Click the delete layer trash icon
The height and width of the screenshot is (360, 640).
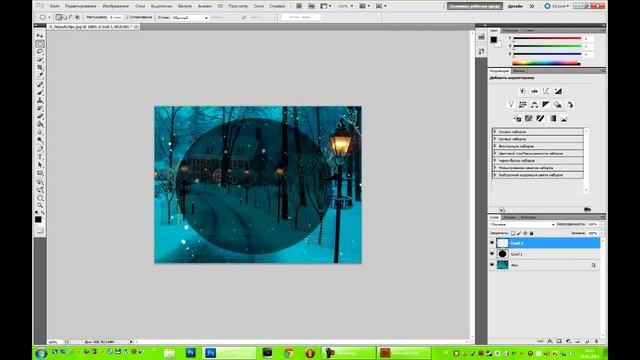[596, 341]
